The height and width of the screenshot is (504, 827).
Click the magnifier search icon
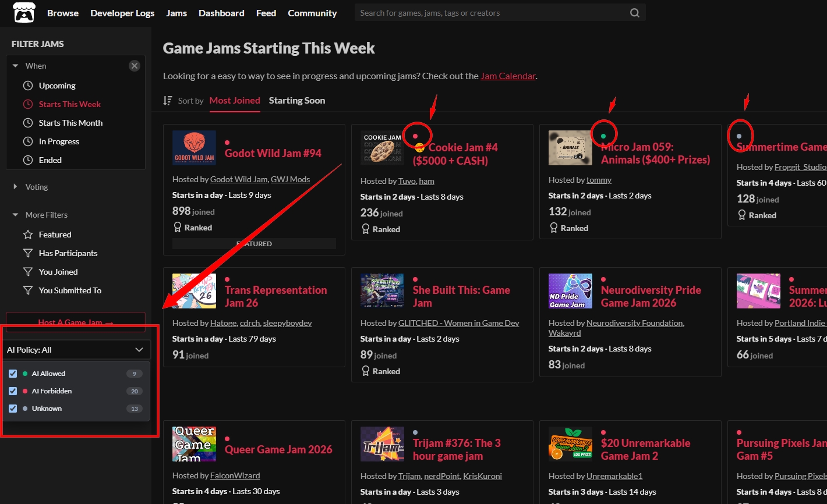click(635, 13)
